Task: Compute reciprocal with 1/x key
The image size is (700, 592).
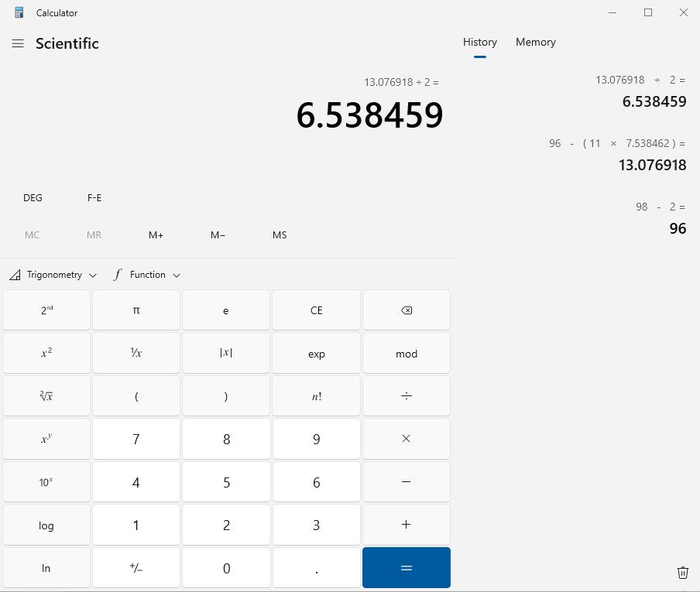Action: (x=136, y=353)
